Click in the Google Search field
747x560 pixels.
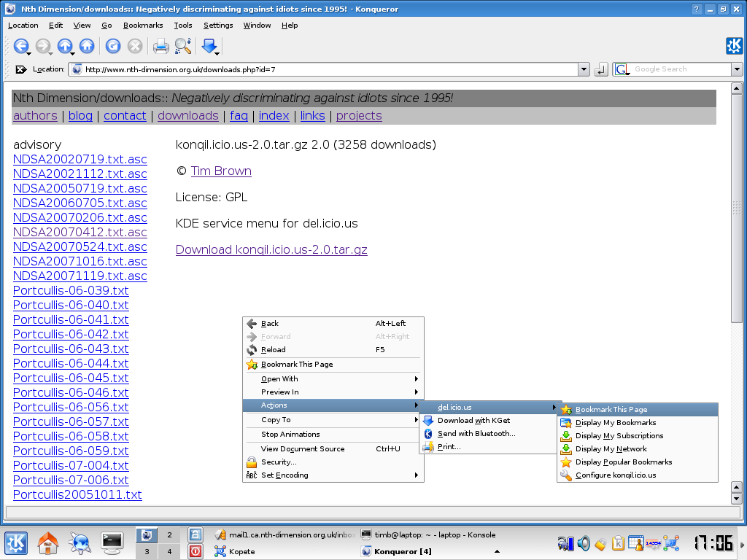[x=681, y=69]
